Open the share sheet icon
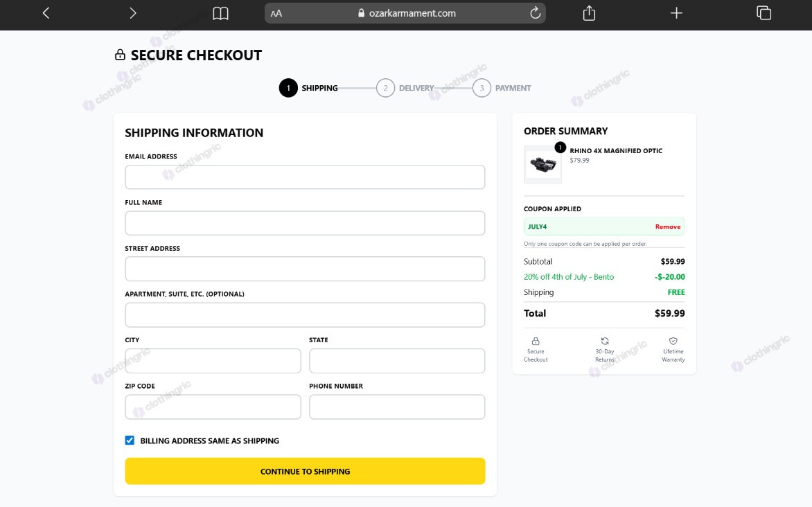The height and width of the screenshot is (507, 812). pyautogui.click(x=590, y=13)
